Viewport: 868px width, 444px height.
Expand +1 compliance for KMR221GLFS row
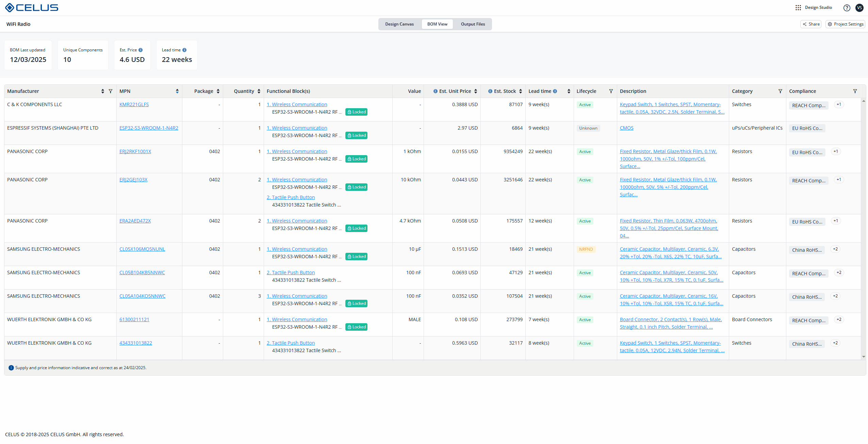coord(839,104)
